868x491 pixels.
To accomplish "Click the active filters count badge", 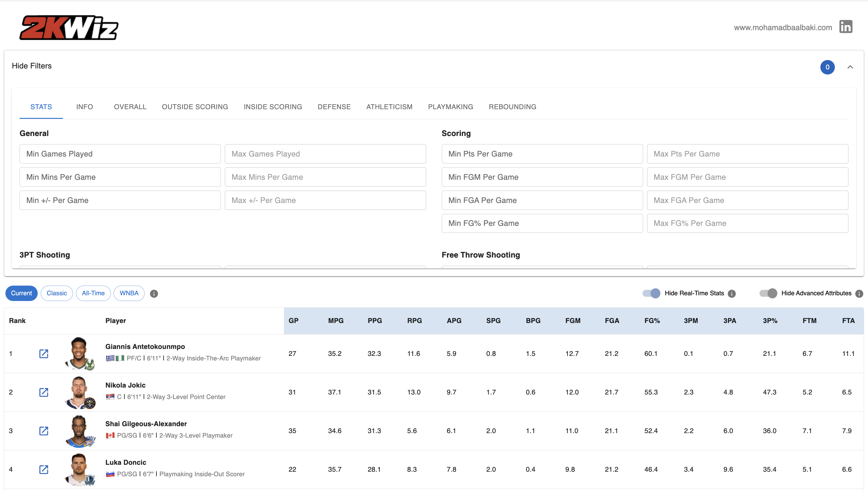I will tap(827, 67).
